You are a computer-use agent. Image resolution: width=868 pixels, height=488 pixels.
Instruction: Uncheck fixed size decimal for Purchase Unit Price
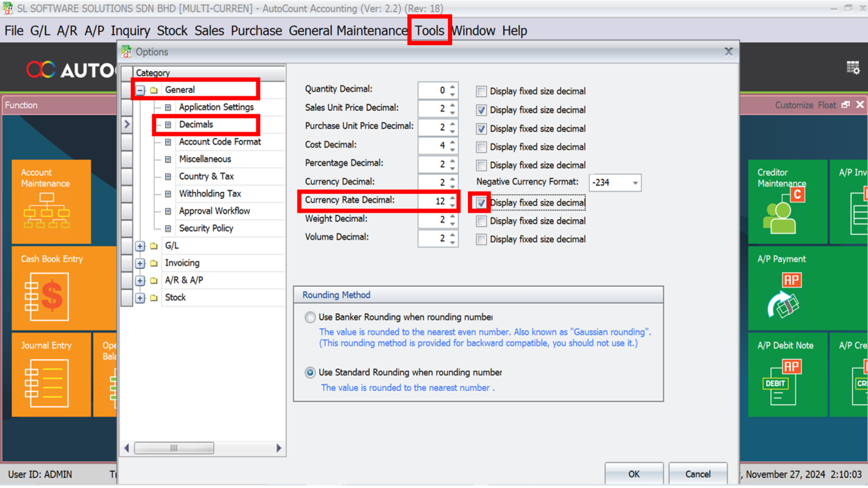pos(481,129)
